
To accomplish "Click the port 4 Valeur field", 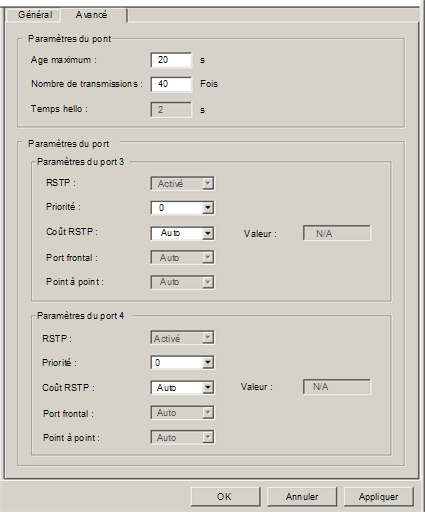I will point(337,387).
